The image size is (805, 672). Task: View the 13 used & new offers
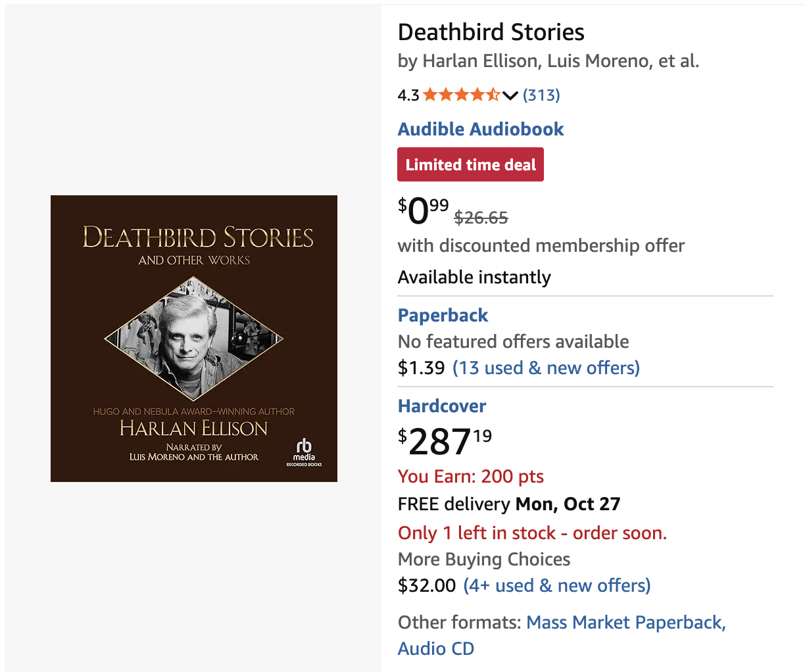click(546, 368)
